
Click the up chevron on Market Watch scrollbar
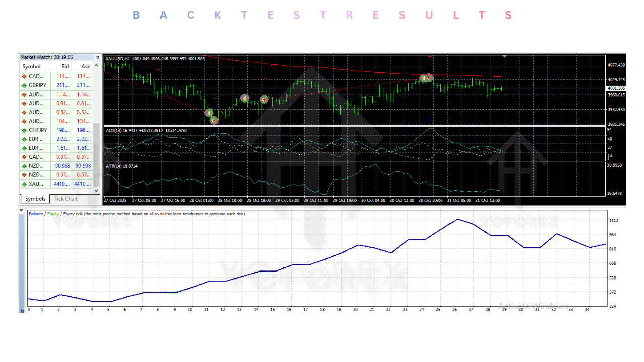pyautogui.click(x=96, y=64)
